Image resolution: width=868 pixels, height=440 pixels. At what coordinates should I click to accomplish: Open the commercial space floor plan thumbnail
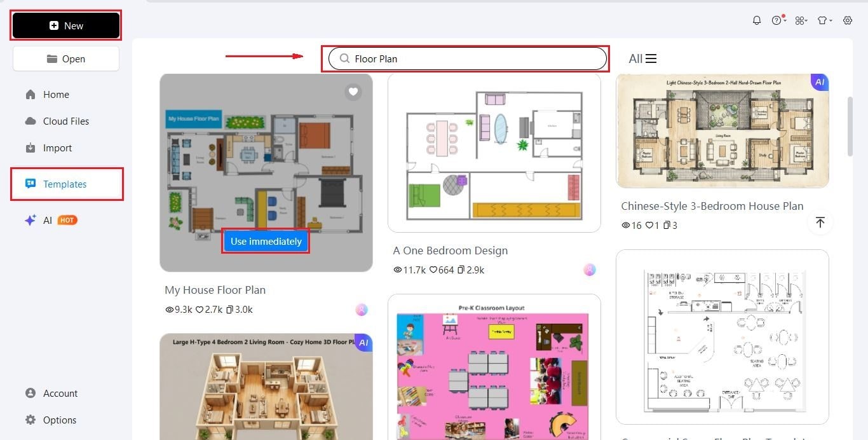pyautogui.click(x=722, y=337)
